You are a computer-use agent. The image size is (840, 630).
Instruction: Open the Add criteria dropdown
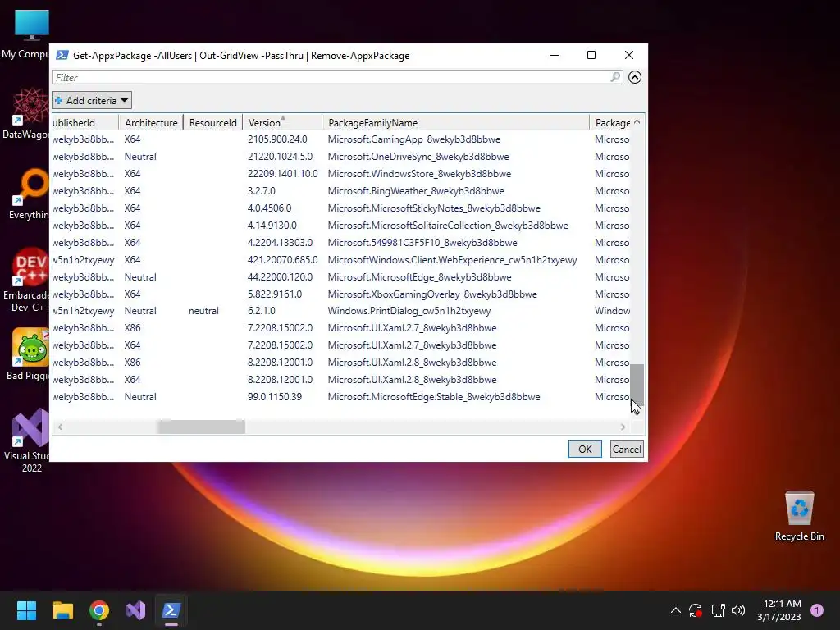(x=92, y=100)
